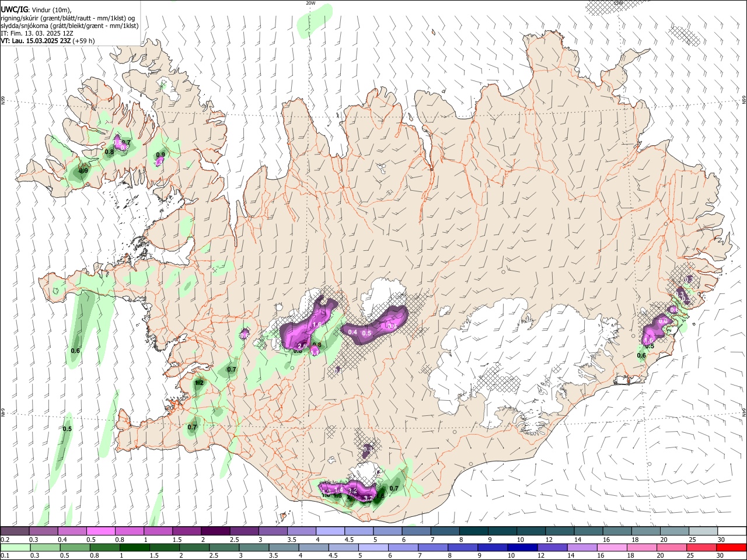This screenshot has height=560, width=747.
Task: Pick the dusky purple swatch between 0.2 and 0.3
Action: (15, 531)
